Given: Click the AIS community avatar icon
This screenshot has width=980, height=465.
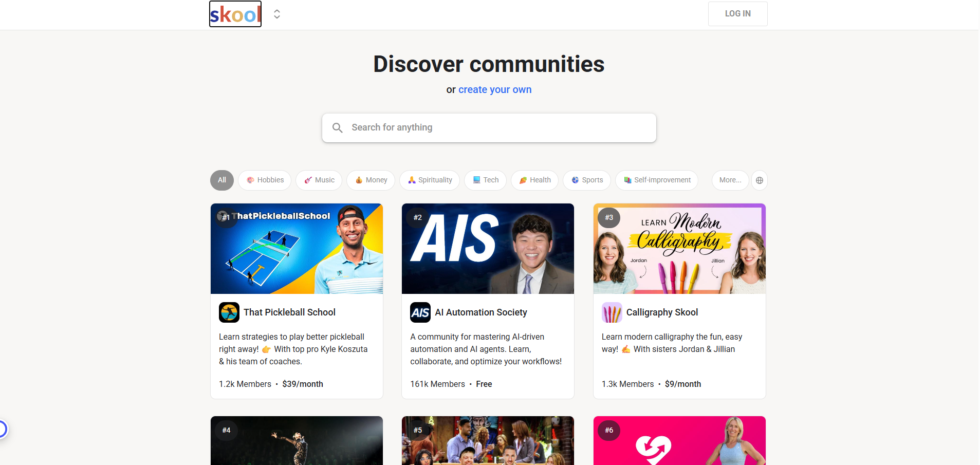Looking at the screenshot, I should point(420,312).
